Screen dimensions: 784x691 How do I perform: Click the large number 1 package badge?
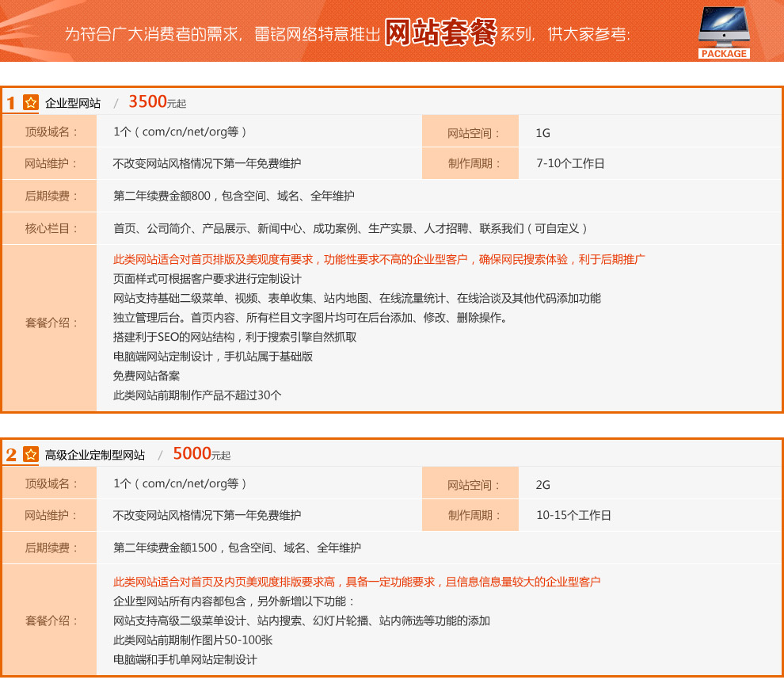tap(11, 103)
